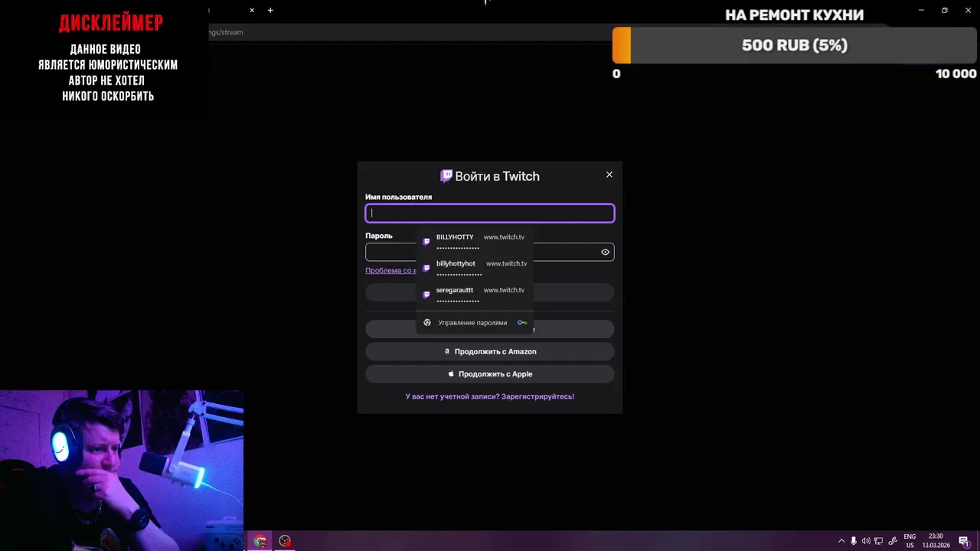Open the network tray icon
The image size is (980, 551).
coord(880,541)
